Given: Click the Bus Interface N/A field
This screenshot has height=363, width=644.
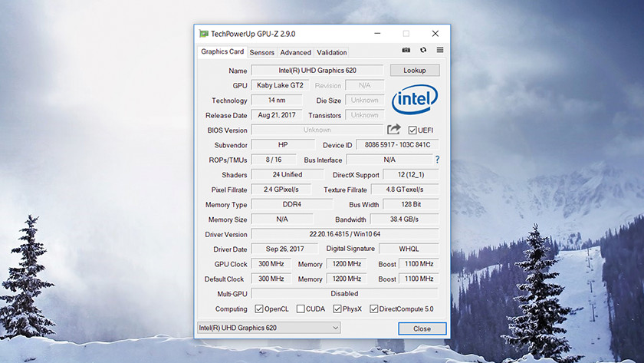Looking at the screenshot, I should tap(389, 160).
